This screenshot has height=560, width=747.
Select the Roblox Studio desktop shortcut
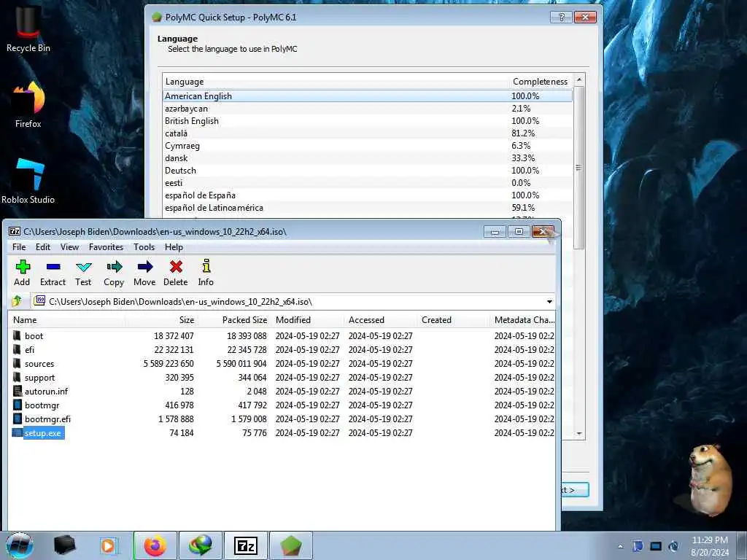pos(28,181)
